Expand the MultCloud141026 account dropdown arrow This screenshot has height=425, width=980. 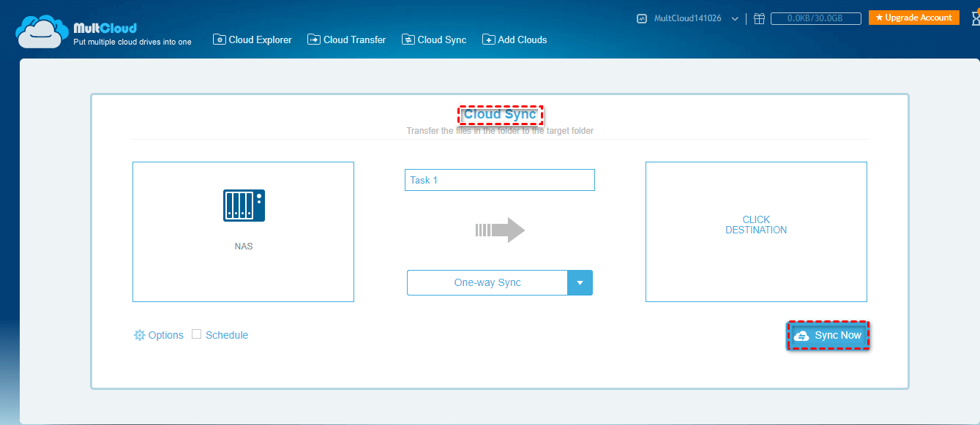click(x=735, y=19)
